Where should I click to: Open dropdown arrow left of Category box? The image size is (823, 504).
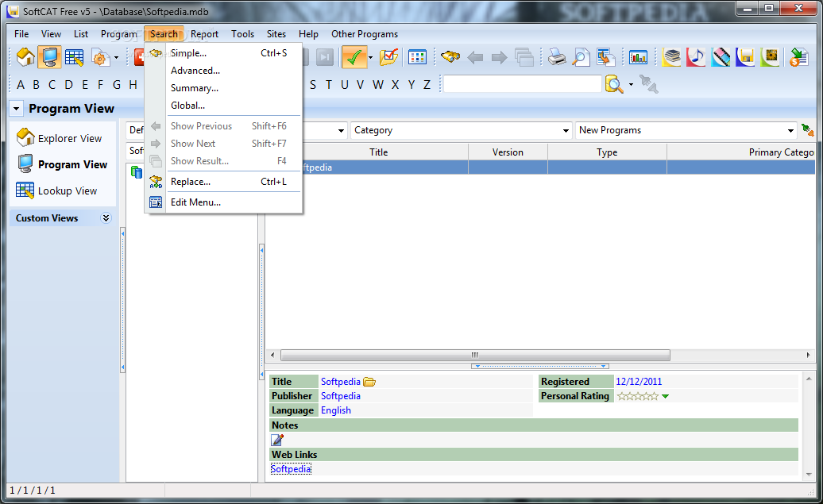(341, 131)
